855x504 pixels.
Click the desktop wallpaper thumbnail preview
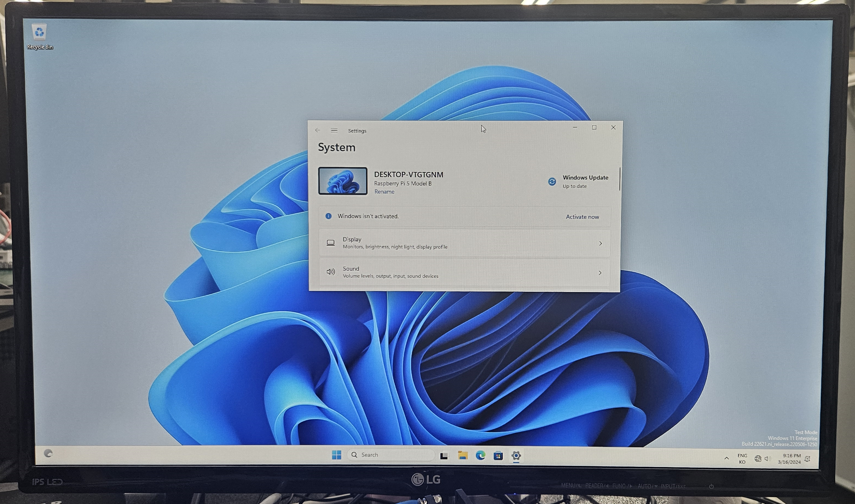point(342,181)
